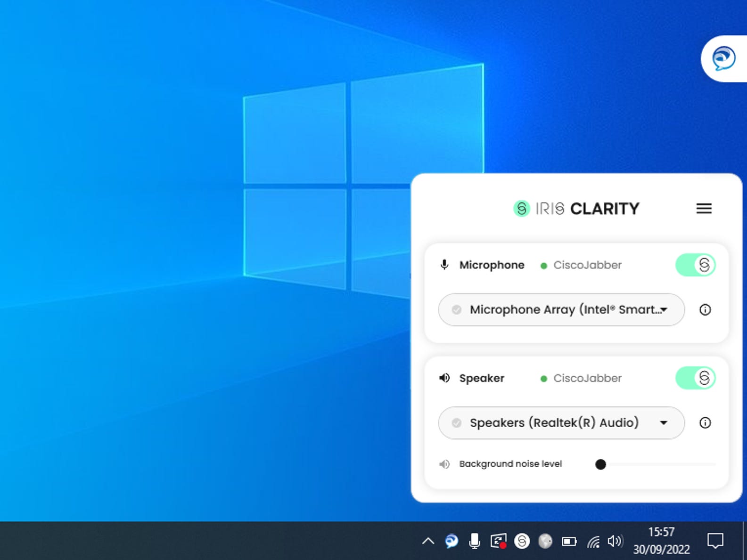Check battery status in the tray

pyautogui.click(x=569, y=541)
